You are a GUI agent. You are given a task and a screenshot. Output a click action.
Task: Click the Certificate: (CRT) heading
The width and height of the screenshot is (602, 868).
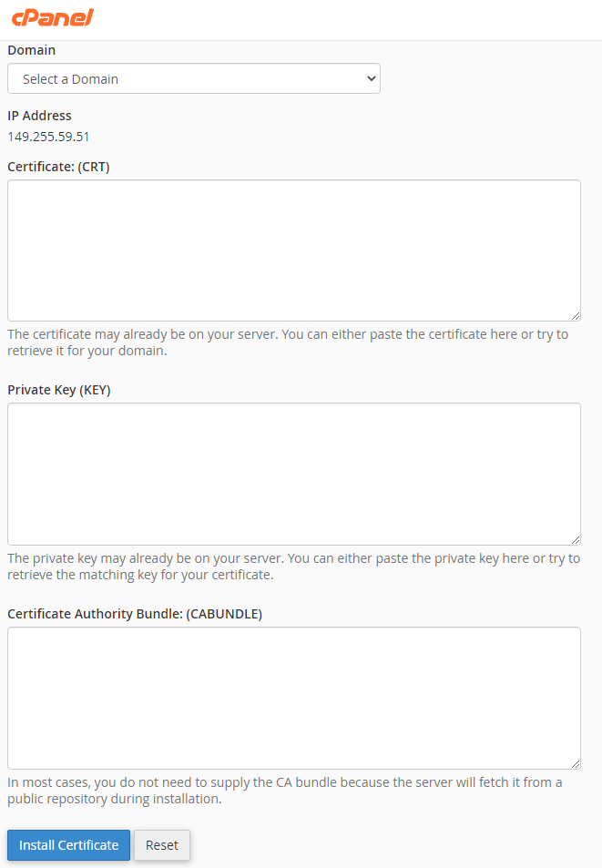(58, 167)
